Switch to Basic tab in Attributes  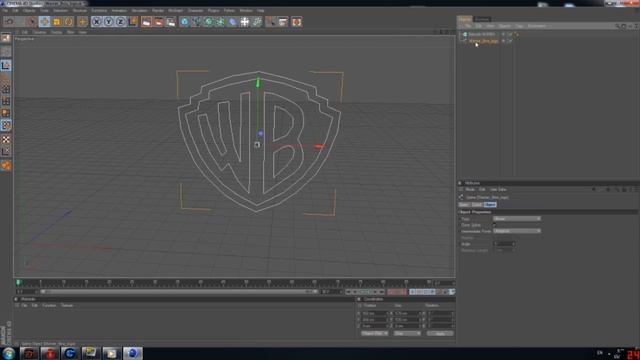464,204
